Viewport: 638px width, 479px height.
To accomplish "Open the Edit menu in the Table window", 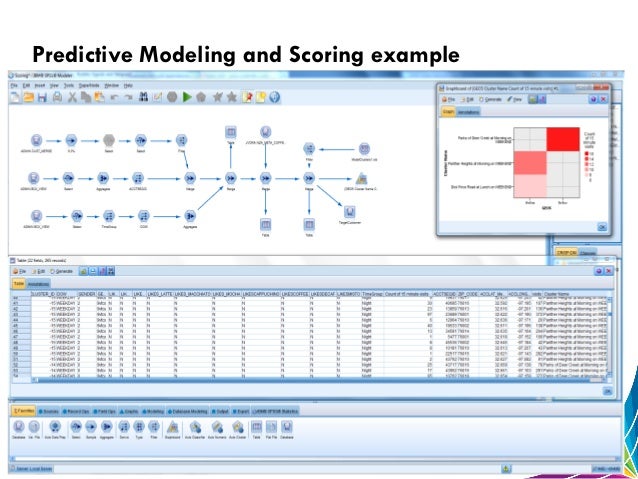I will tap(38, 271).
